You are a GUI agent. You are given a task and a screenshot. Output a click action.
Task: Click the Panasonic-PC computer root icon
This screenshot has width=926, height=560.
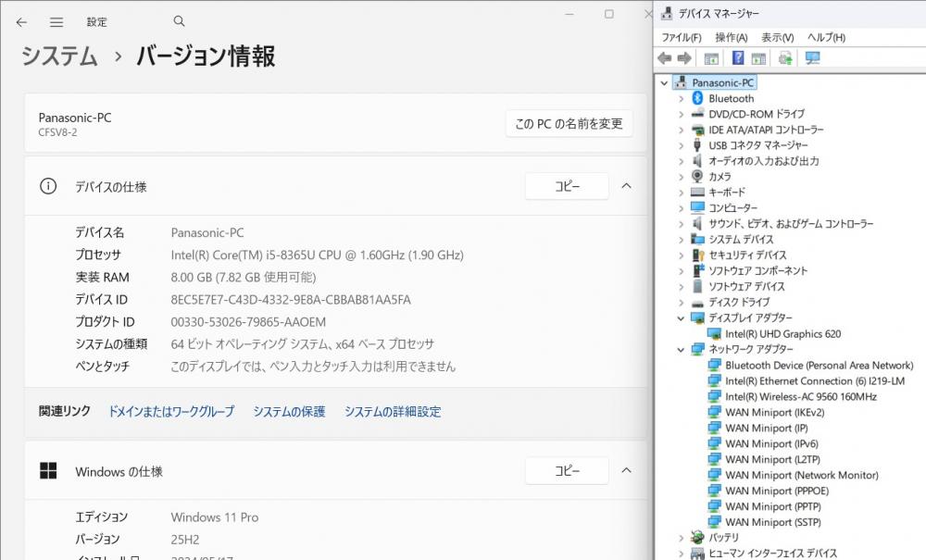point(681,82)
